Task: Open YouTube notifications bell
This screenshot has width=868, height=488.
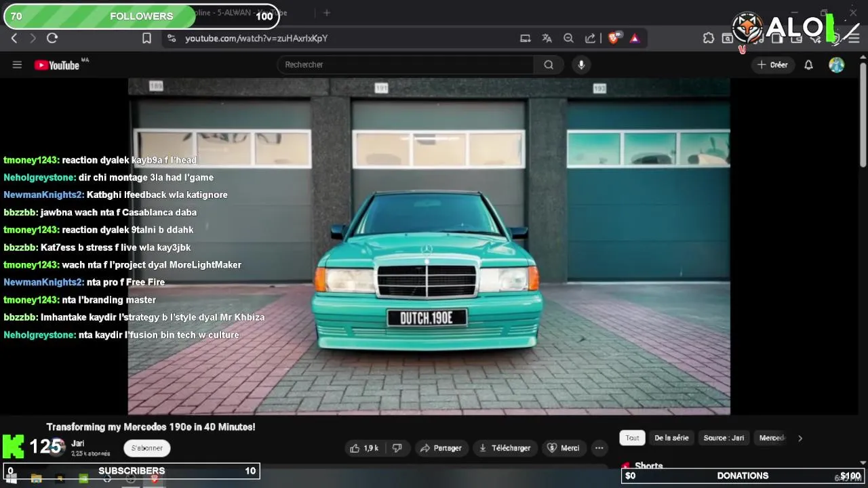Action: (x=808, y=65)
